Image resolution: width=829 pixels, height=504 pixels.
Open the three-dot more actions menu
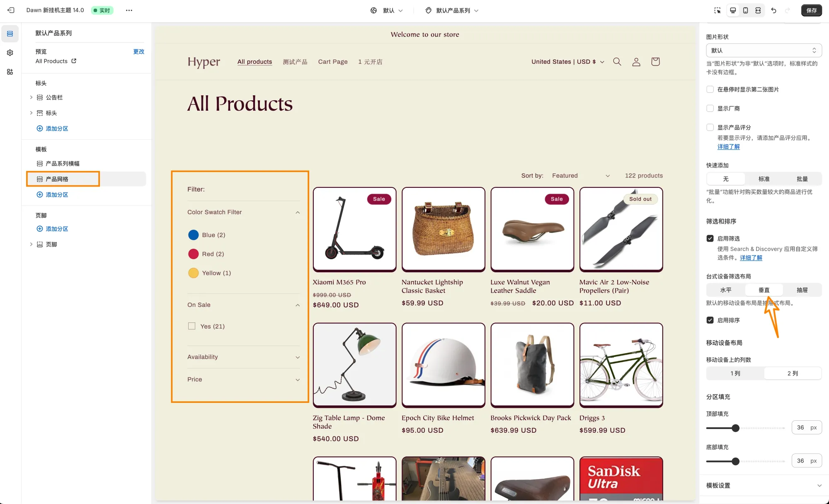click(129, 10)
